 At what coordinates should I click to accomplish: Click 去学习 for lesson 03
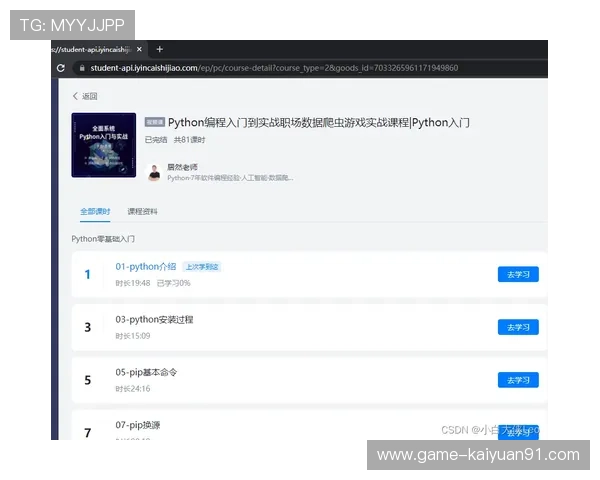pyautogui.click(x=518, y=327)
